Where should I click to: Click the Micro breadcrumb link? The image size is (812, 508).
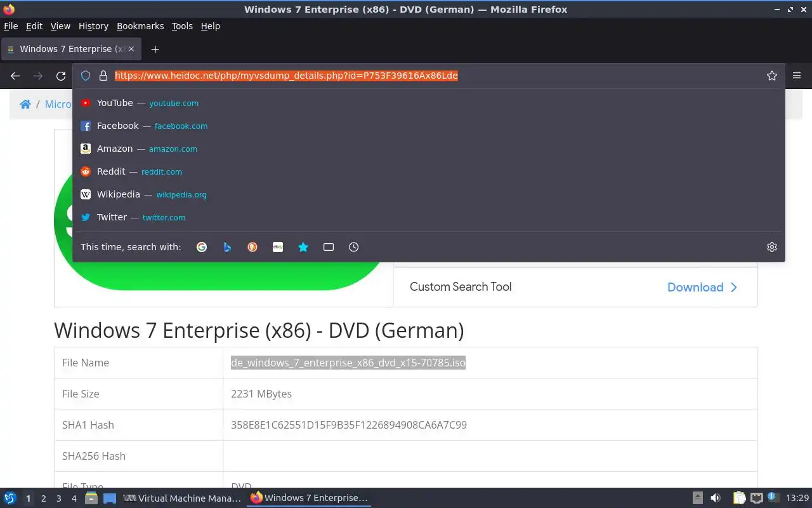58,104
